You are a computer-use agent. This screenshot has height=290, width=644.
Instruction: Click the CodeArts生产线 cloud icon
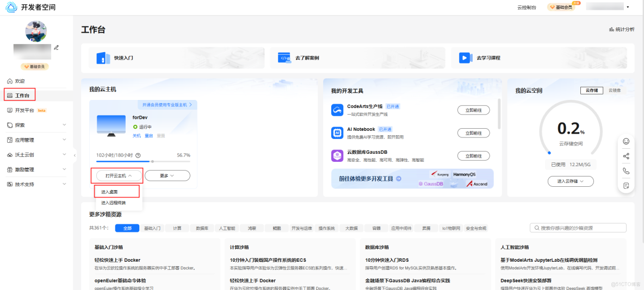coord(337,110)
